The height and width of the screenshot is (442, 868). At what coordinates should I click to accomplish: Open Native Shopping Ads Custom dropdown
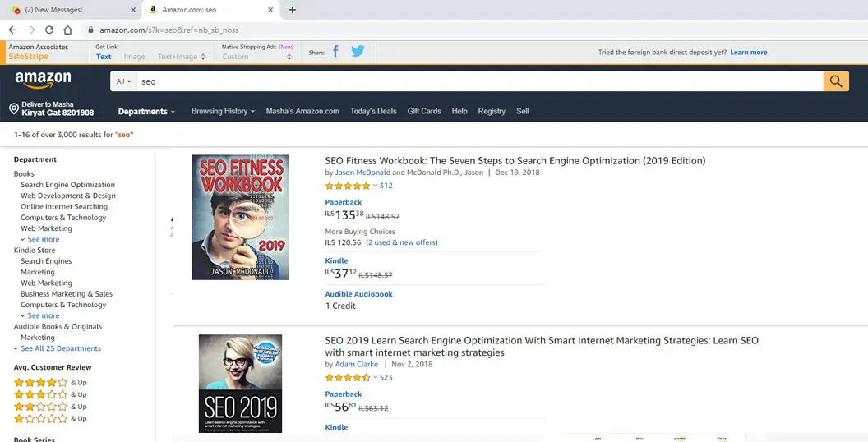pyautogui.click(x=256, y=57)
